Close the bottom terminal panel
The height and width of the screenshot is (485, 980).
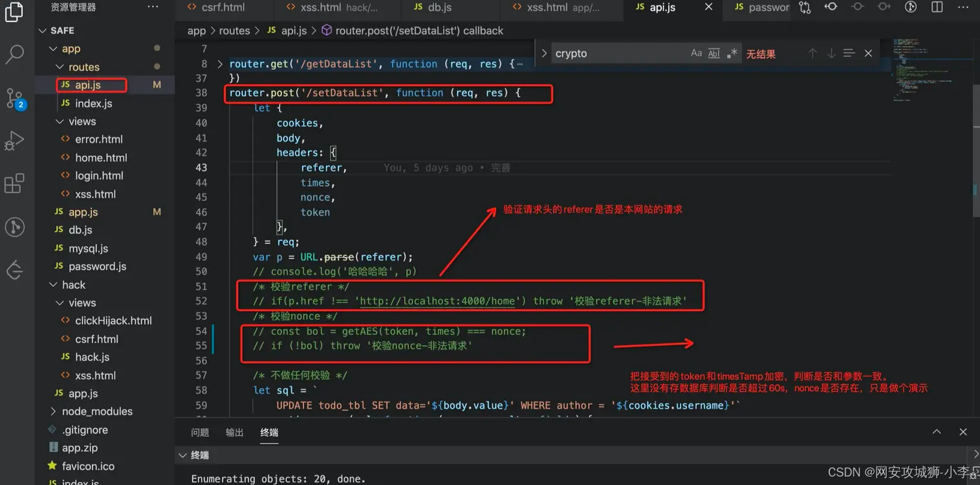pos(963,432)
